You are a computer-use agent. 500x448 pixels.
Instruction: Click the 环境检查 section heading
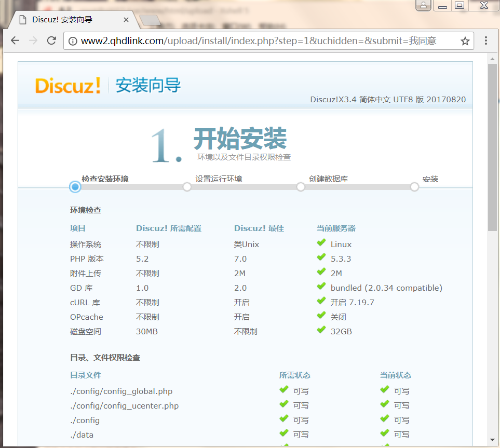point(86,210)
